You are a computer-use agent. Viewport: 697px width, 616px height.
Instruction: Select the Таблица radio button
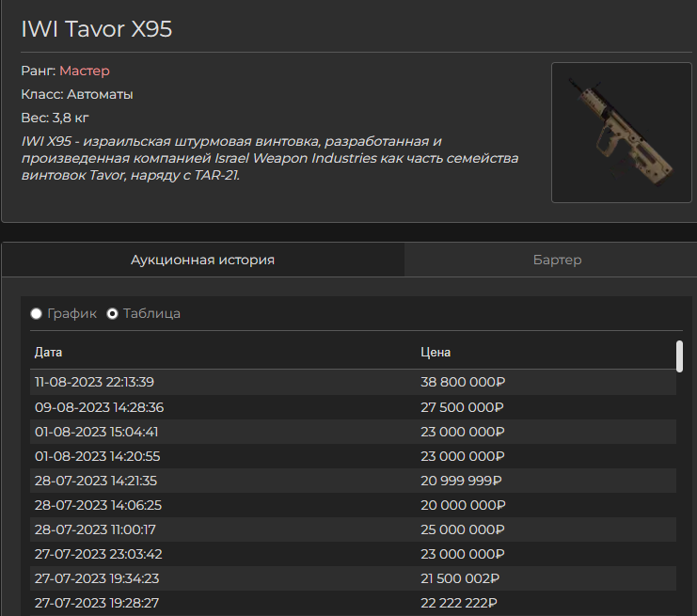coord(113,314)
